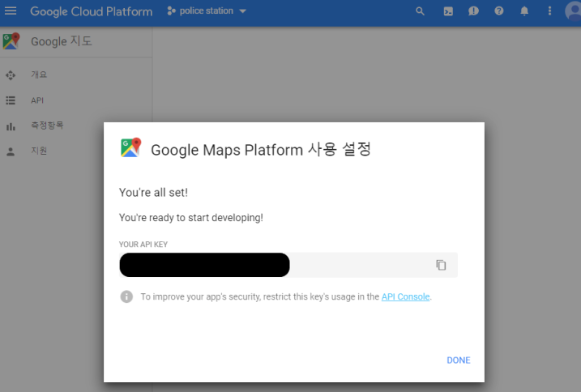Viewport: 581px width, 392px height.
Task: Activate Cloud Shell terminal icon
Action: tap(448, 11)
